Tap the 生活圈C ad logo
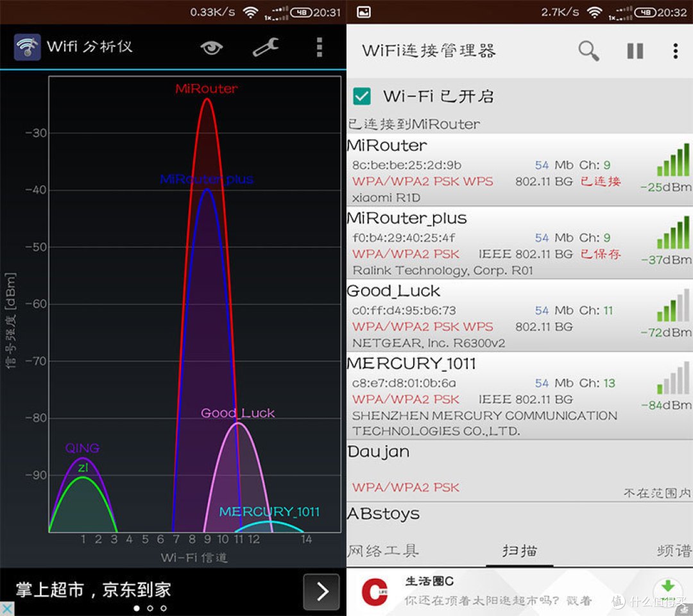 (x=374, y=592)
